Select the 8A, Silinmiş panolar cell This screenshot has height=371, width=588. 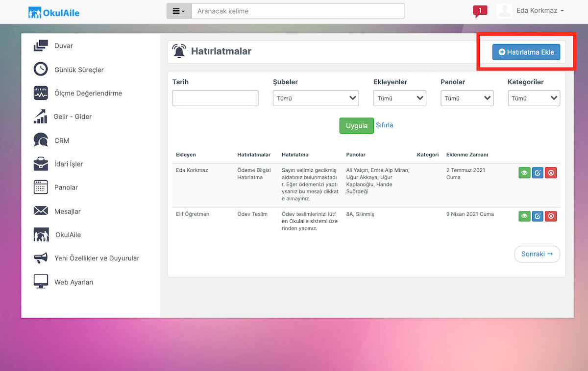coord(360,214)
